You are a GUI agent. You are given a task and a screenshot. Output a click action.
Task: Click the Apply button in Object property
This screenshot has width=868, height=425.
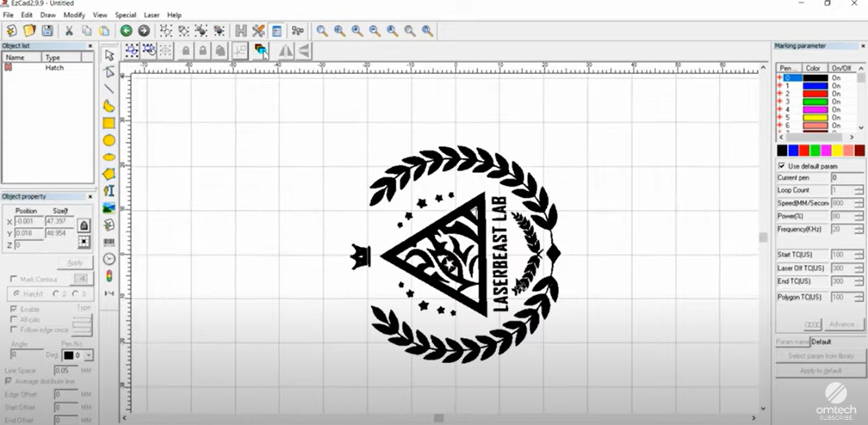tap(75, 262)
